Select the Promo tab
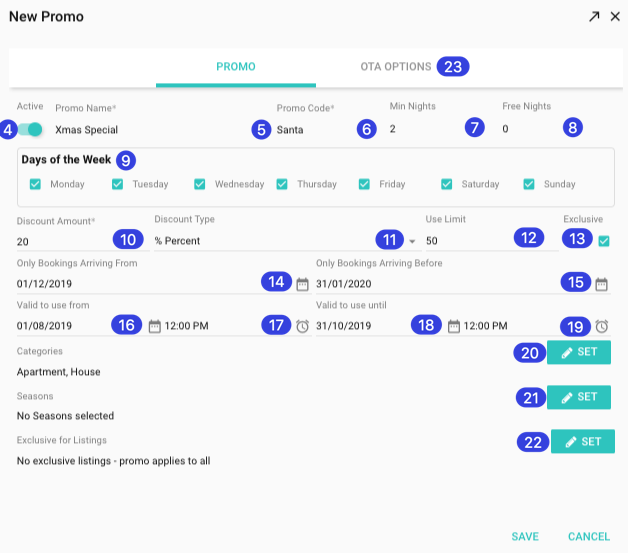628x553 pixels. (x=236, y=67)
